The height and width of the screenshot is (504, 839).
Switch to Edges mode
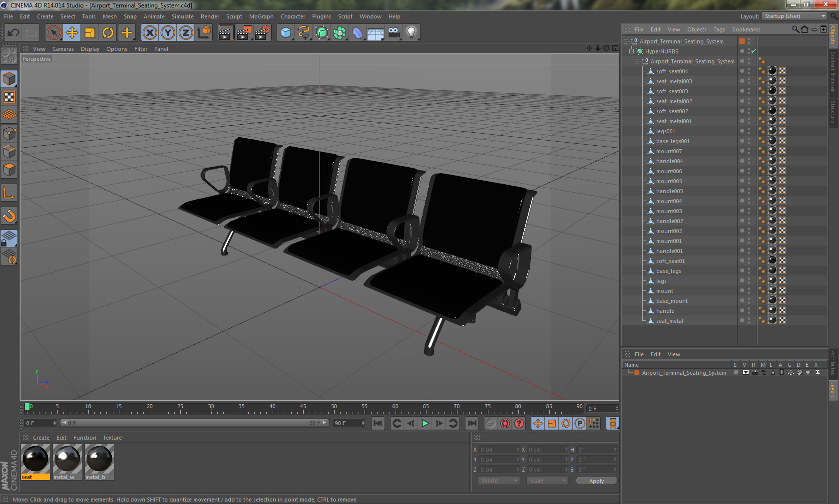(9, 151)
